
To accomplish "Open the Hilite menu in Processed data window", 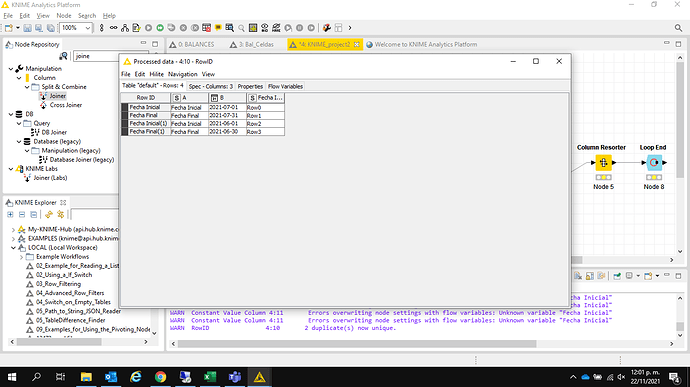I will (x=156, y=74).
